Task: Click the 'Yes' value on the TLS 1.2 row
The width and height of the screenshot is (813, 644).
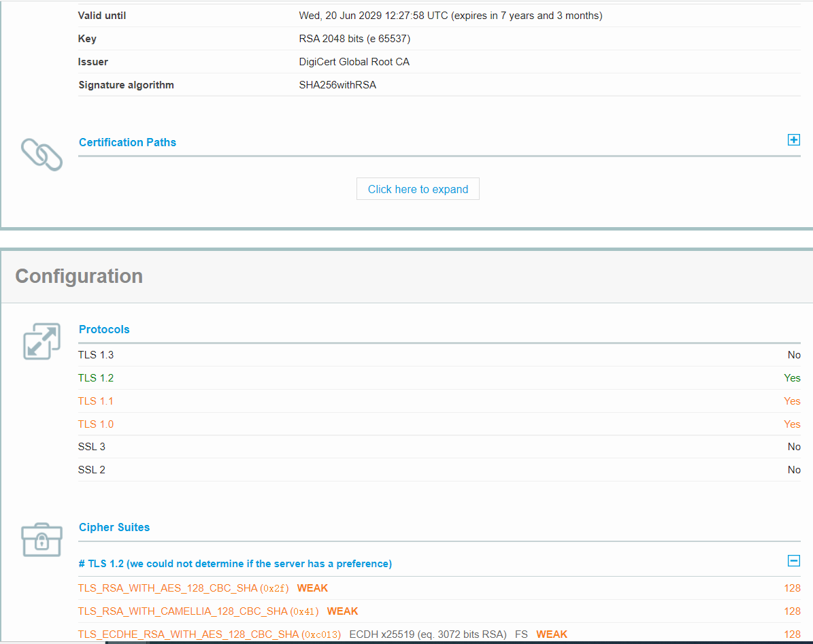Action: 792,377
